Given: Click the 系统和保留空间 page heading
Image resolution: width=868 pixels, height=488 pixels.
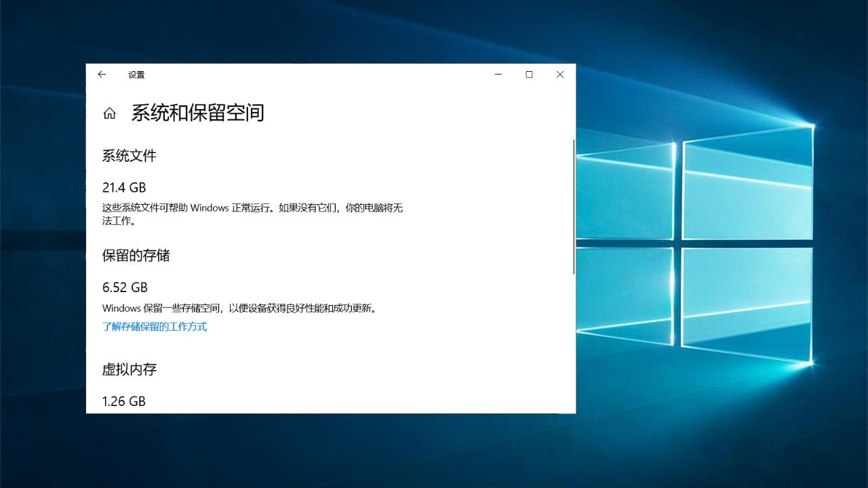Looking at the screenshot, I should coord(197,113).
